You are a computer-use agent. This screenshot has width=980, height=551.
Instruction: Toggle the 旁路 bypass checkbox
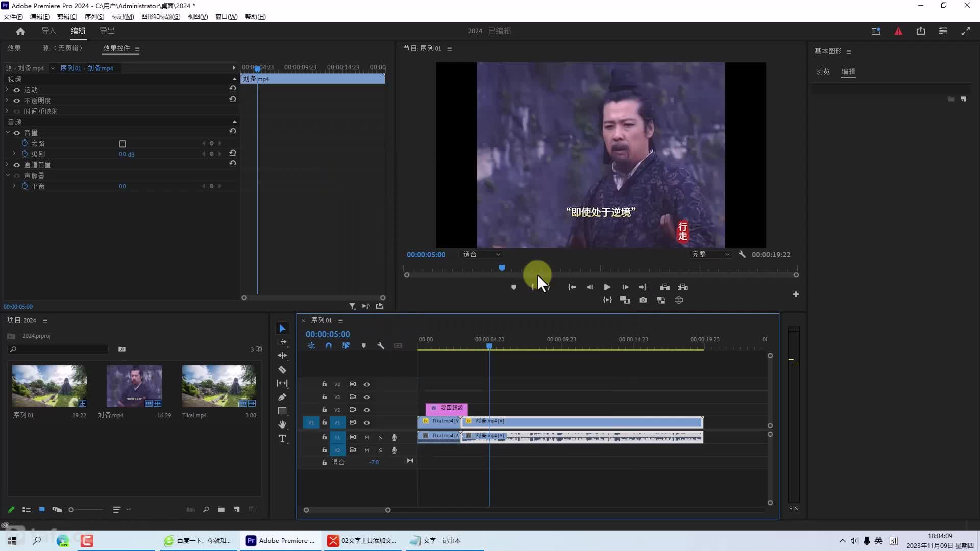tap(122, 144)
